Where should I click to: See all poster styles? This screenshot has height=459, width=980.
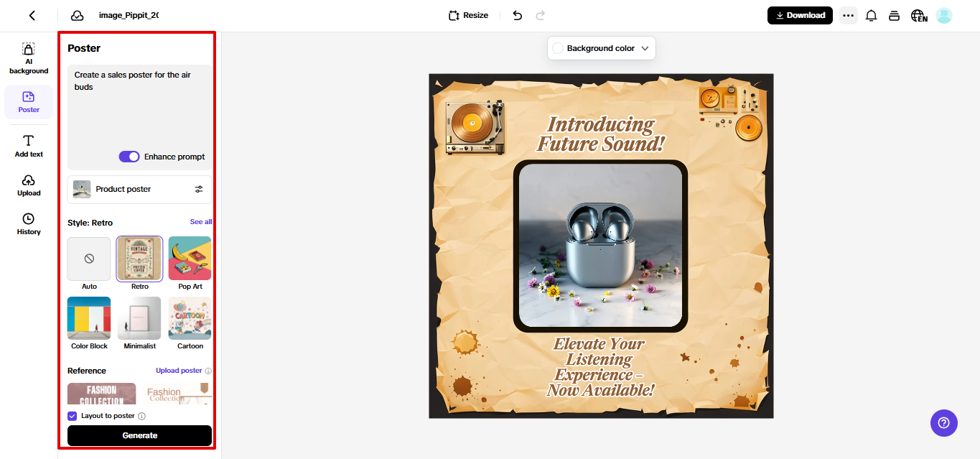(200, 221)
